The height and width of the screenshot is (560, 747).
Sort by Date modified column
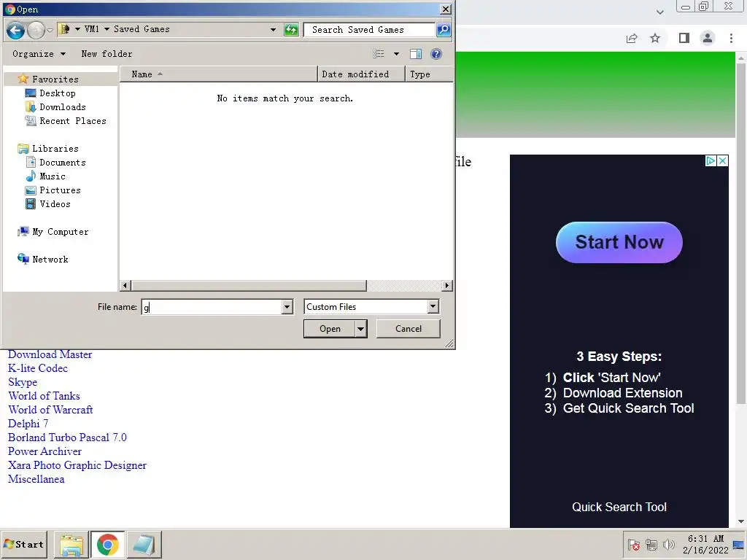point(360,74)
